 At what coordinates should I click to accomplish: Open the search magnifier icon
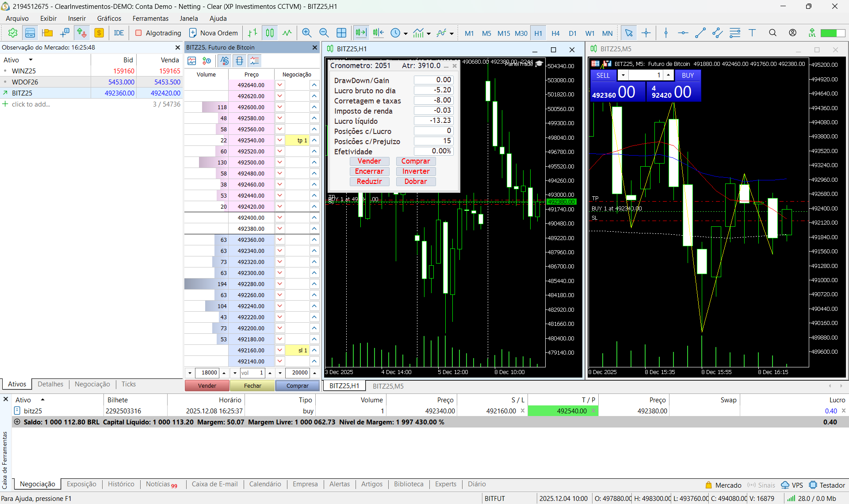[773, 33]
